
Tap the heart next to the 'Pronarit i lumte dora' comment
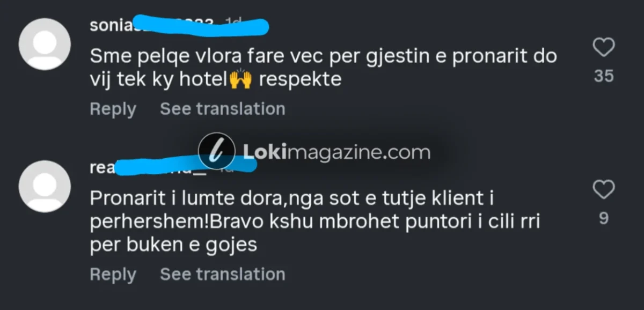(604, 189)
